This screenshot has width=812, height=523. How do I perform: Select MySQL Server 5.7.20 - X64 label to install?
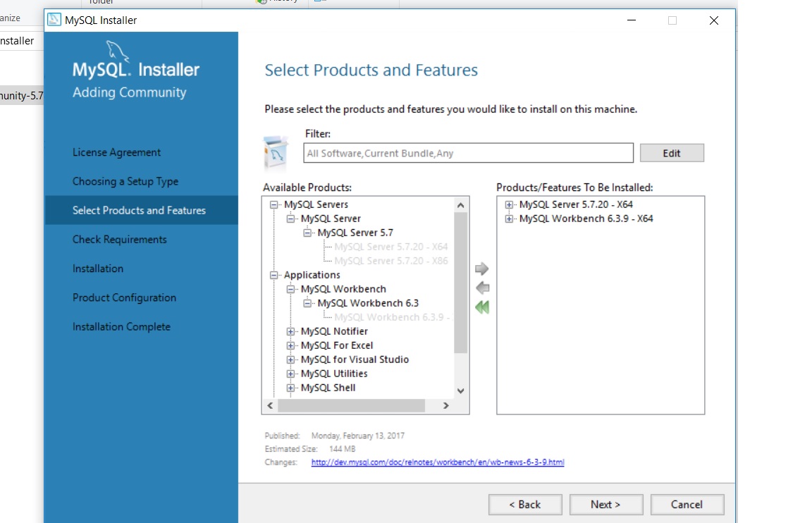click(576, 204)
